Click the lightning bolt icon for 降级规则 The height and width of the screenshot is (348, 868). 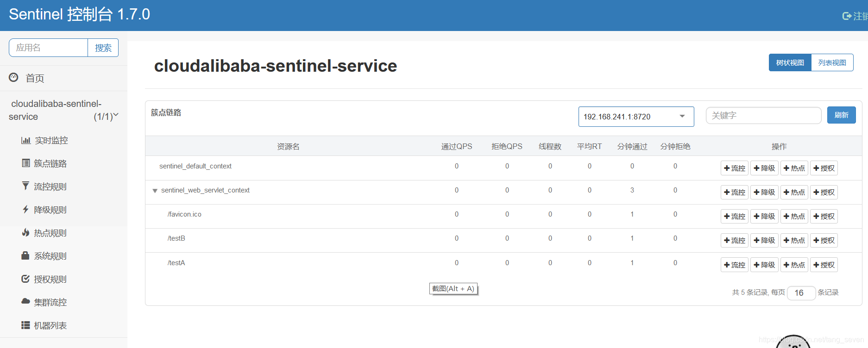pos(25,209)
